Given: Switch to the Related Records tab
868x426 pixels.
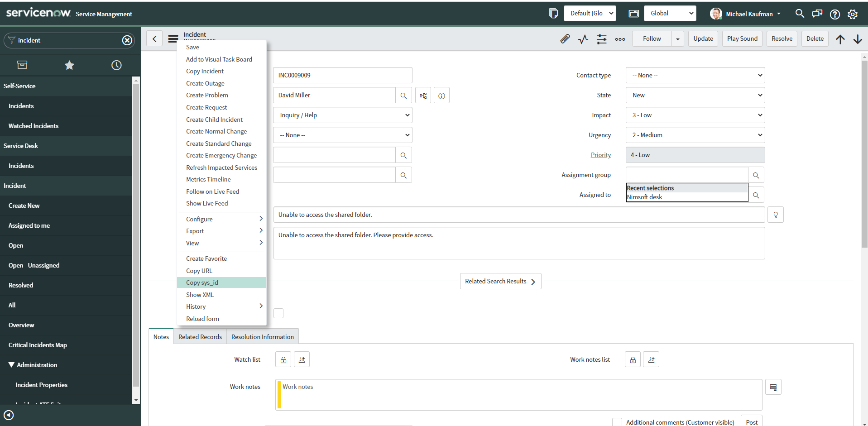Looking at the screenshot, I should pos(200,336).
